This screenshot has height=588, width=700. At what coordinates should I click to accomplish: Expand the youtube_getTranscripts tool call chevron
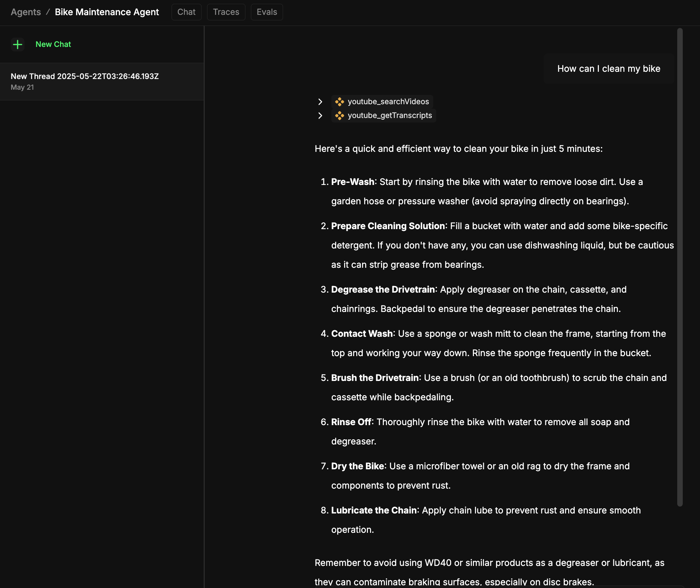[x=320, y=116]
